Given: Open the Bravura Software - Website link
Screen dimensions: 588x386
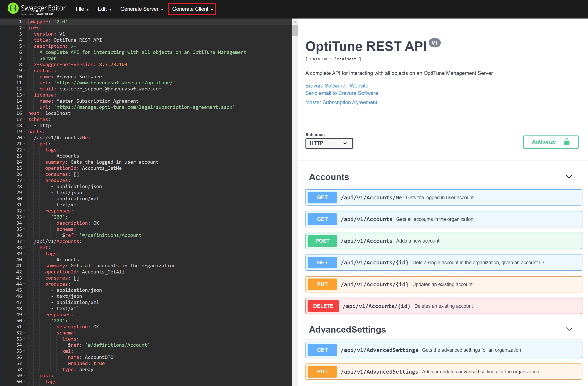Looking at the screenshot, I should [337, 85].
